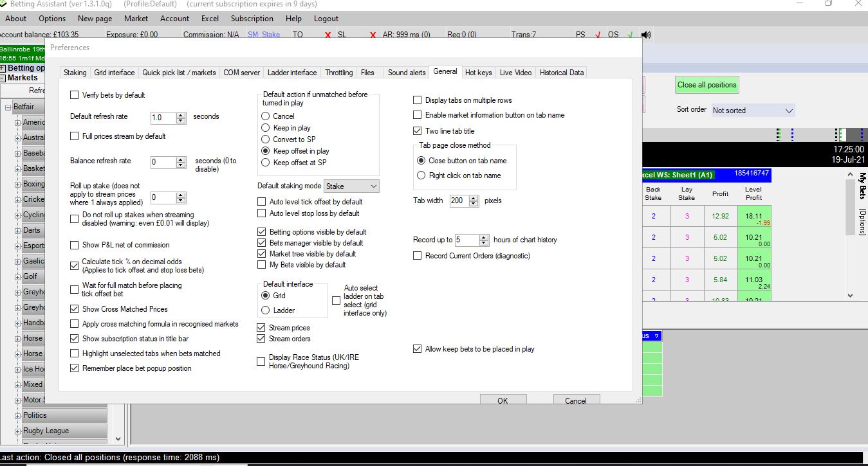This screenshot has width=868, height=466.
Task: Click OK in Preferences dialog
Action: [503, 400]
